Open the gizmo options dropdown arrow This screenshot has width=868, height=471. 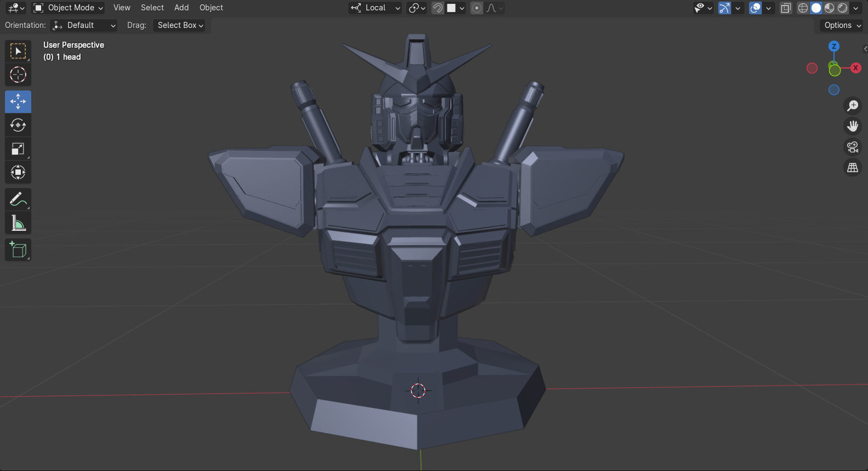point(737,8)
